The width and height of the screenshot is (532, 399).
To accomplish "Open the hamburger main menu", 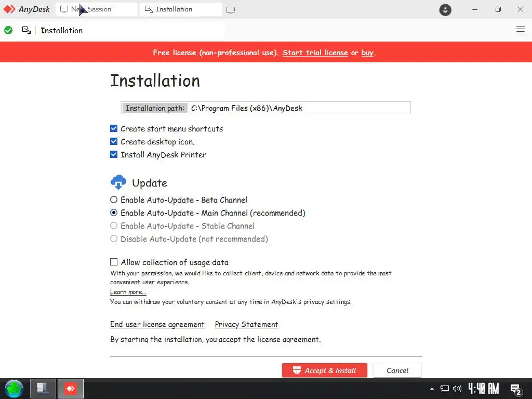I will click(x=521, y=30).
